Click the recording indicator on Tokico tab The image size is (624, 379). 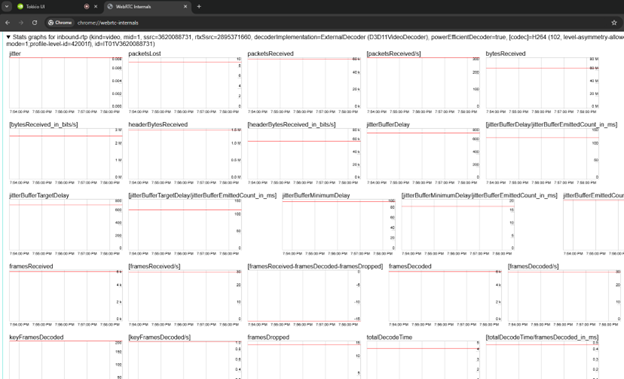coord(86,6)
